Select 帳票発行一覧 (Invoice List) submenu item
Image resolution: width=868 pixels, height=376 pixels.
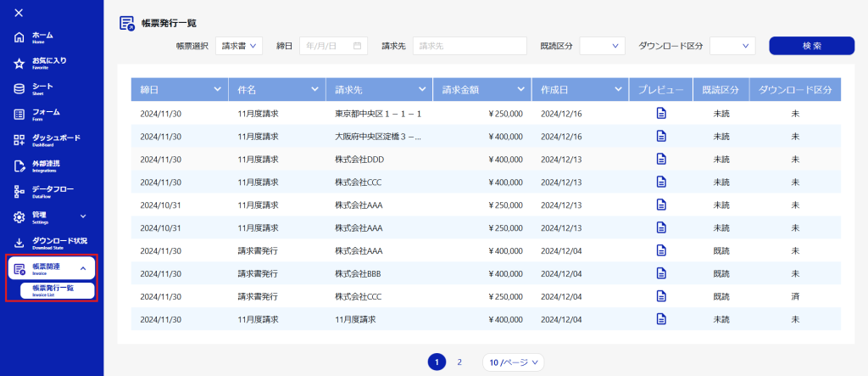point(52,290)
